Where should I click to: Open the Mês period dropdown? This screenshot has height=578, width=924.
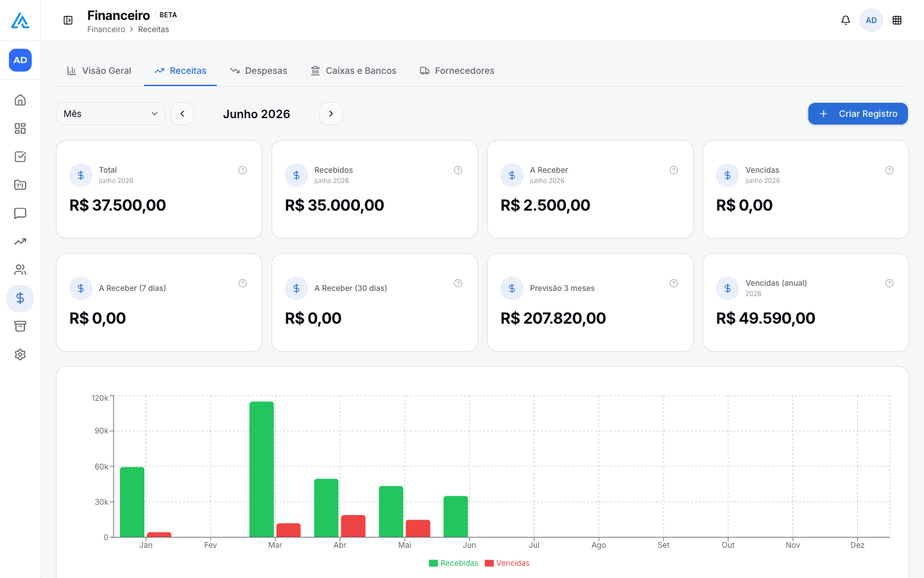[x=111, y=114]
